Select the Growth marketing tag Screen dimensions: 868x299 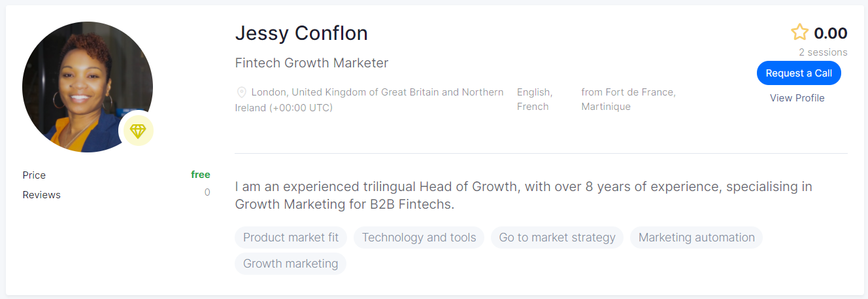[x=290, y=264]
